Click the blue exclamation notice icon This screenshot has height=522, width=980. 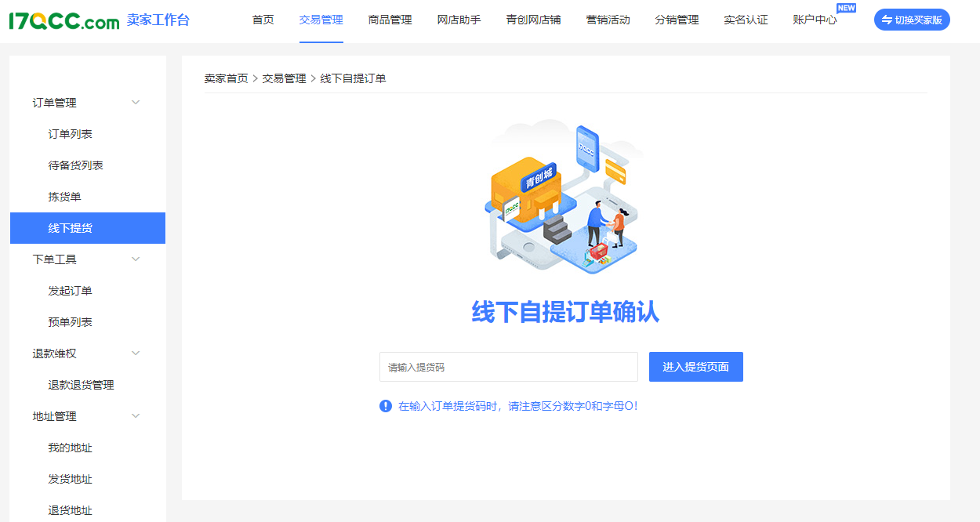pyautogui.click(x=386, y=406)
